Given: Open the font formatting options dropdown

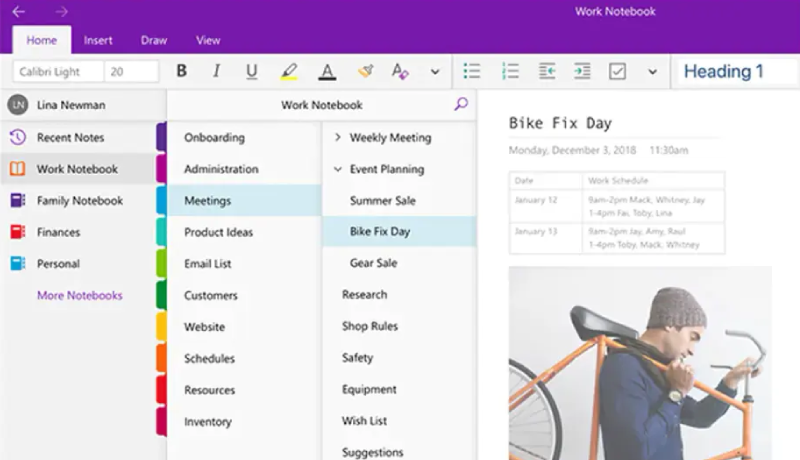Looking at the screenshot, I should click(x=435, y=71).
